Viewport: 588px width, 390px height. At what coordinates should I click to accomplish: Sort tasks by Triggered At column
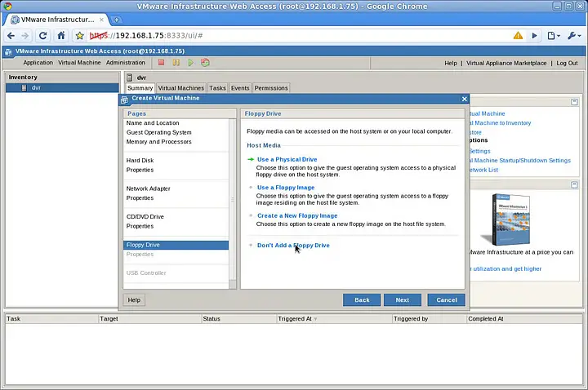pos(334,319)
